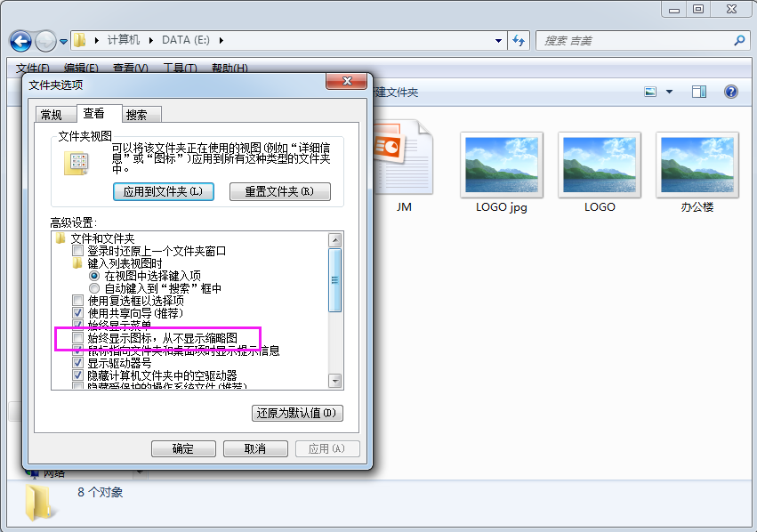This screenshot has width=757, height=532.
Task: Toggle 登录时还原上一个文件夹窗口 checkbox
Action: coord(77,251)
